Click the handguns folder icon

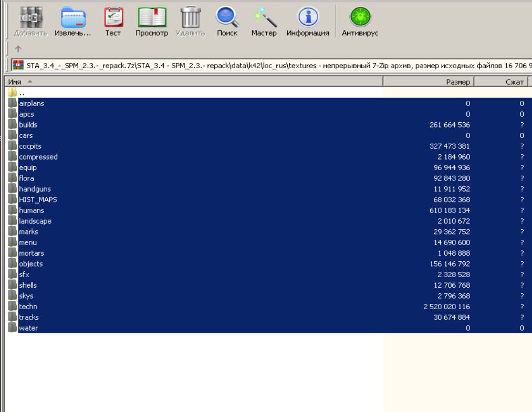12,188
